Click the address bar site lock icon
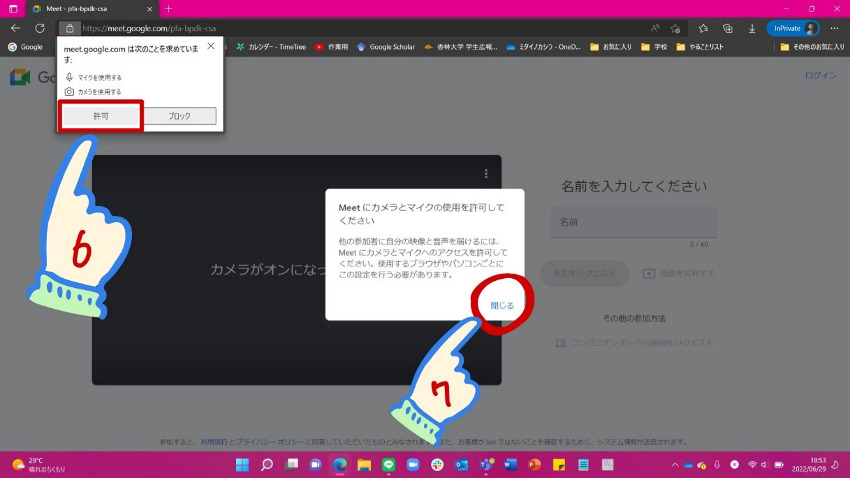 click(x=69, y=28)
